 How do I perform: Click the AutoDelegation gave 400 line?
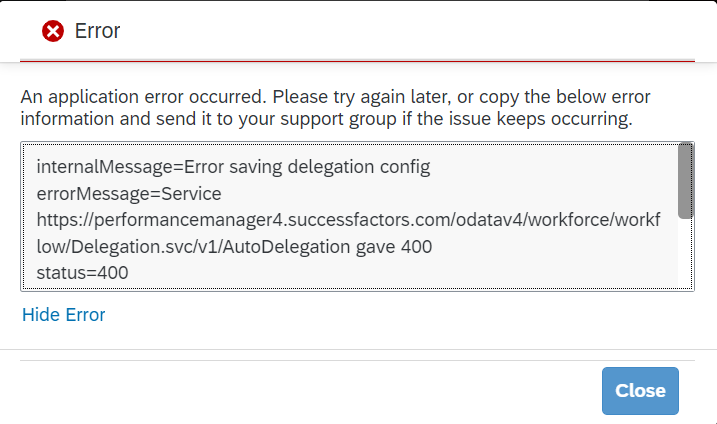tap(234, 247)
